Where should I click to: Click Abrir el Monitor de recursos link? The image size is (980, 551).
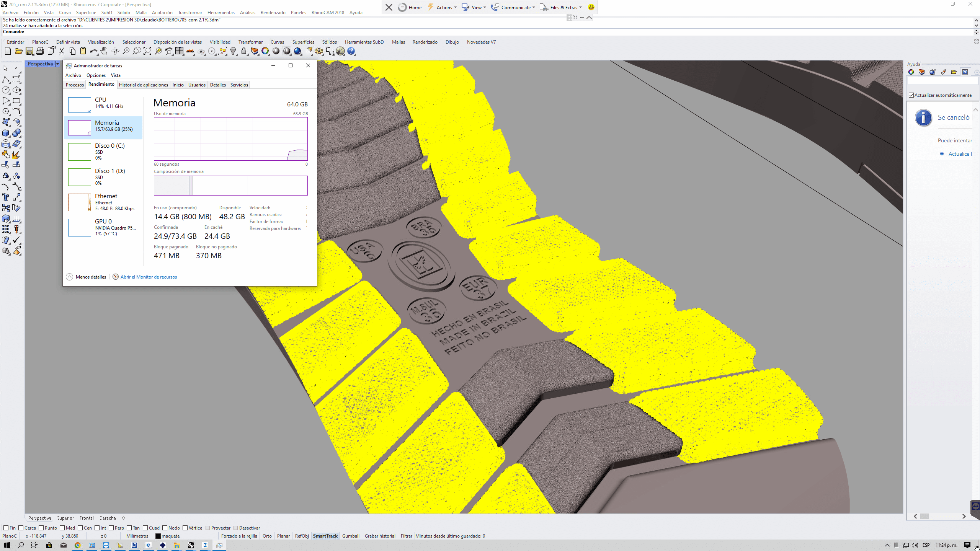coord(149,277)
